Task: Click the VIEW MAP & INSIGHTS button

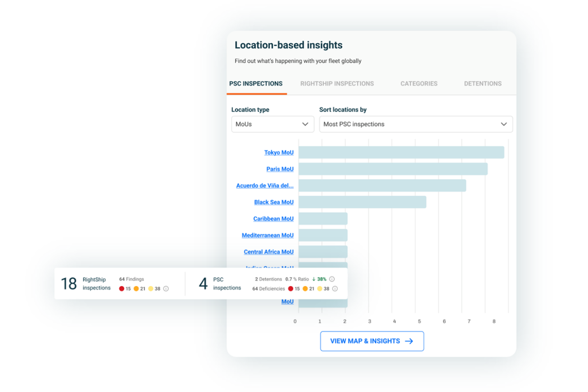Action: (372, 341)
